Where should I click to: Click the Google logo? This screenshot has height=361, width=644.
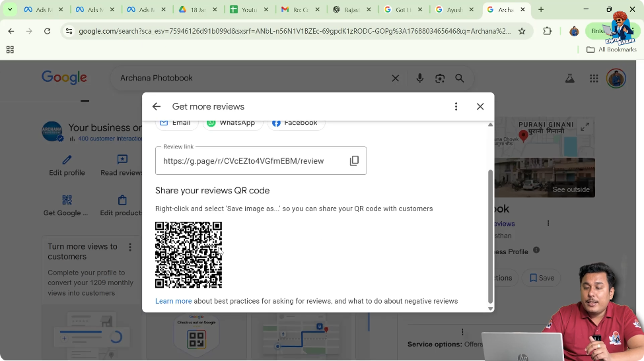pyautogui.click(x=64, y=77)
